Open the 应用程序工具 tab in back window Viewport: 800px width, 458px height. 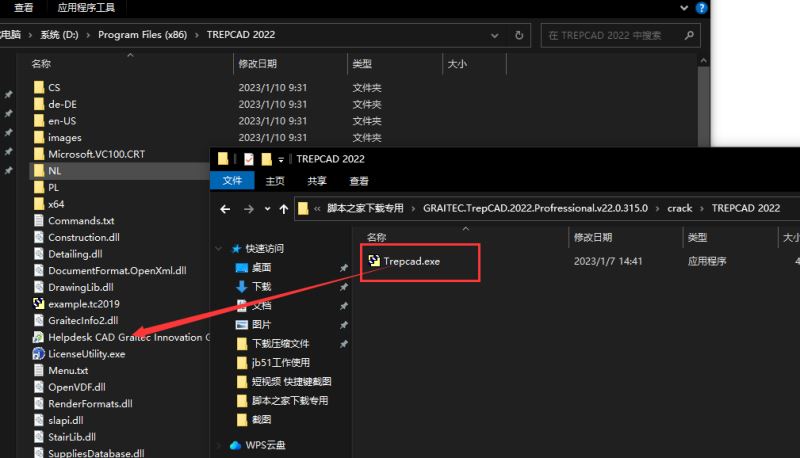[86, 8]
